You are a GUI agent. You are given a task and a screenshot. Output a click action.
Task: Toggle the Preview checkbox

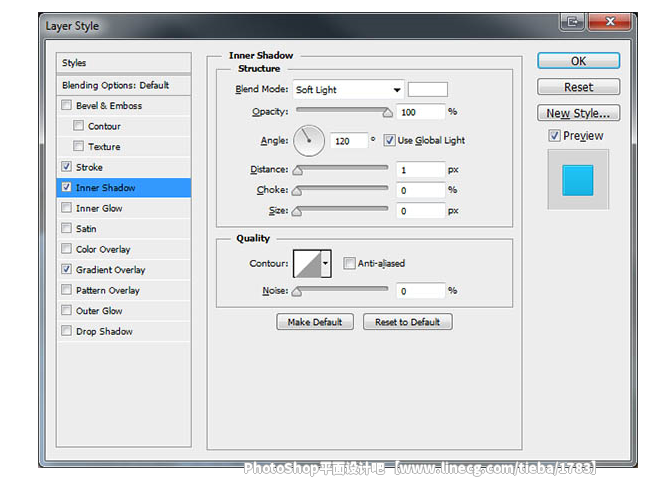click(x=554, y=136)
